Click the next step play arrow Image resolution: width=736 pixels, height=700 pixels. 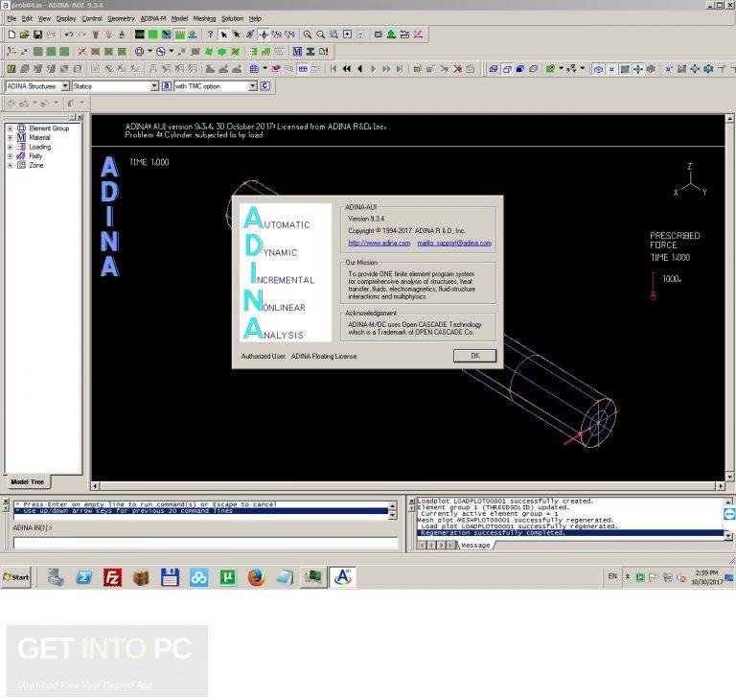click(373, 69)
